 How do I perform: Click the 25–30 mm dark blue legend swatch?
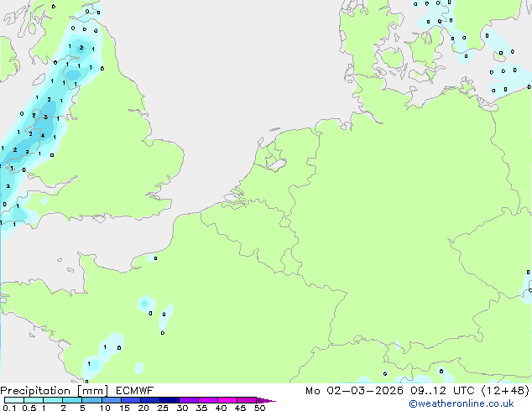pos(170,400)
